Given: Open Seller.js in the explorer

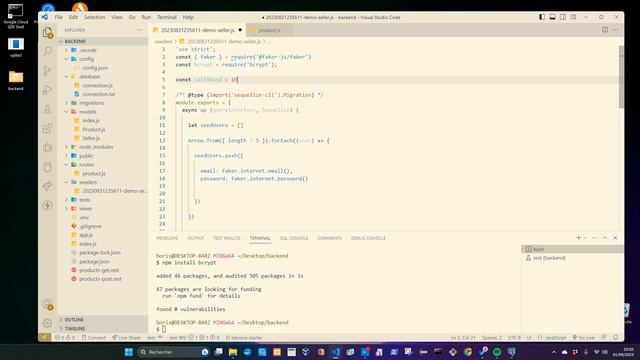Looking at the screenshot, I should click(x=91, y=138).
